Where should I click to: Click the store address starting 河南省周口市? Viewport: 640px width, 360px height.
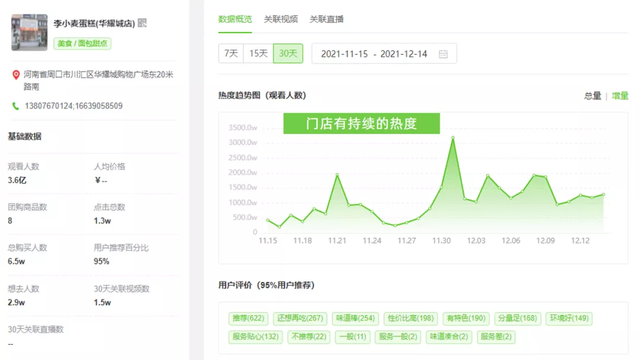(x=98, y=80)
